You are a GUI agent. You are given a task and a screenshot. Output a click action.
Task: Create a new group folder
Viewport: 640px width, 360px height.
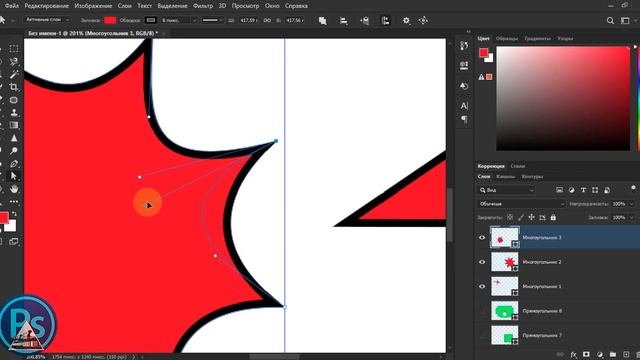(613, 355)
